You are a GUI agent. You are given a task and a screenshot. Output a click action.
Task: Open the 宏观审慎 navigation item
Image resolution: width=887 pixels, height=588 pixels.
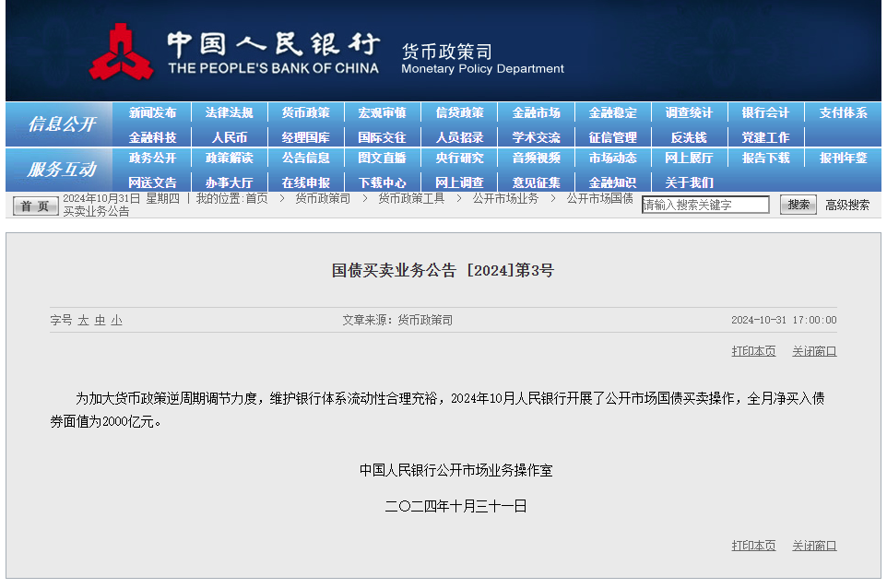382,112
